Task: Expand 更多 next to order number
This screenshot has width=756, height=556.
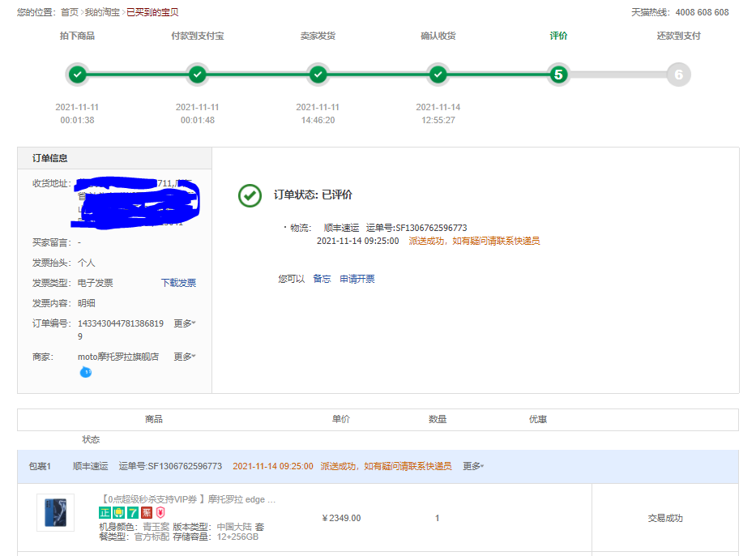Action: pyautogui.click(x=185, y=323)
